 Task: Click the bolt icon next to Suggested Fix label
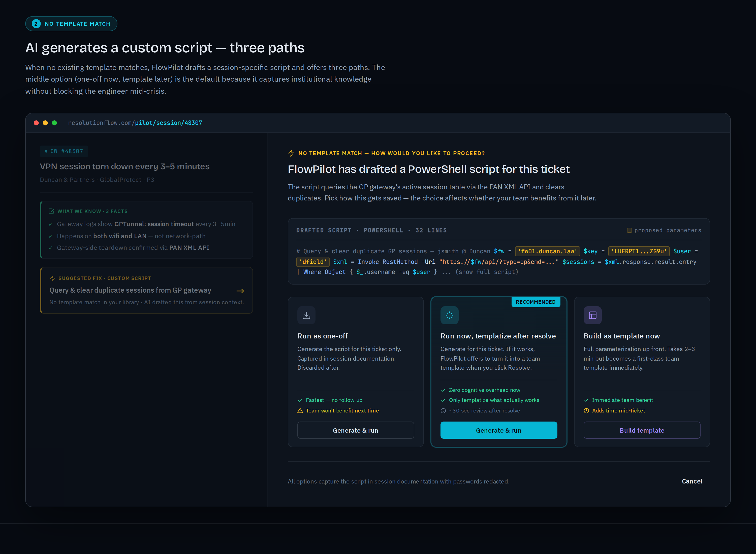pyautogui.click(x=52, y=278)
